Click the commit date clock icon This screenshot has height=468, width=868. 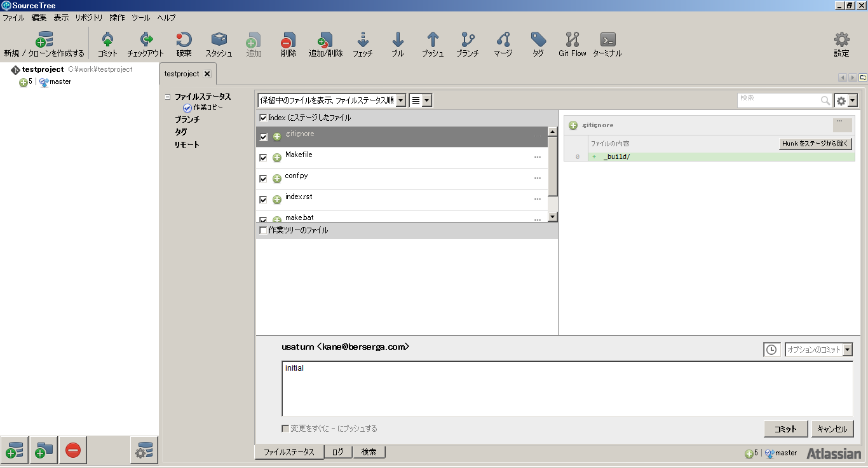click(771, 350)
